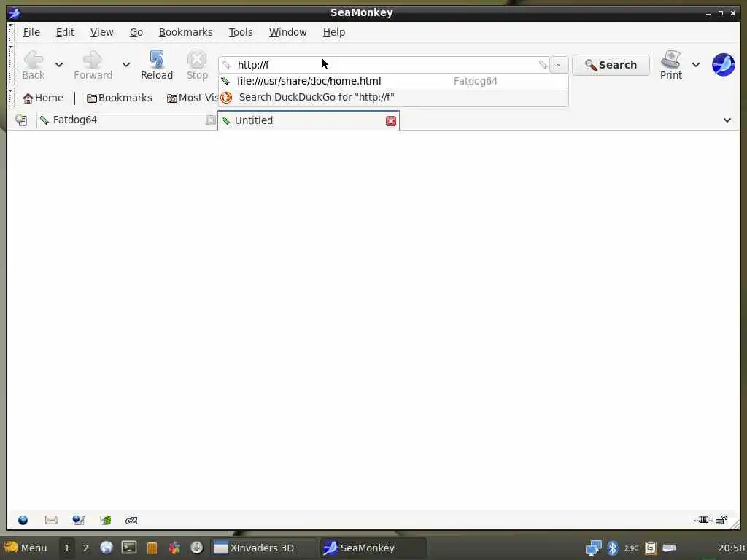Click the colorful pinwheel taskbar icon
747x560 pixels.
click(174, 548)
